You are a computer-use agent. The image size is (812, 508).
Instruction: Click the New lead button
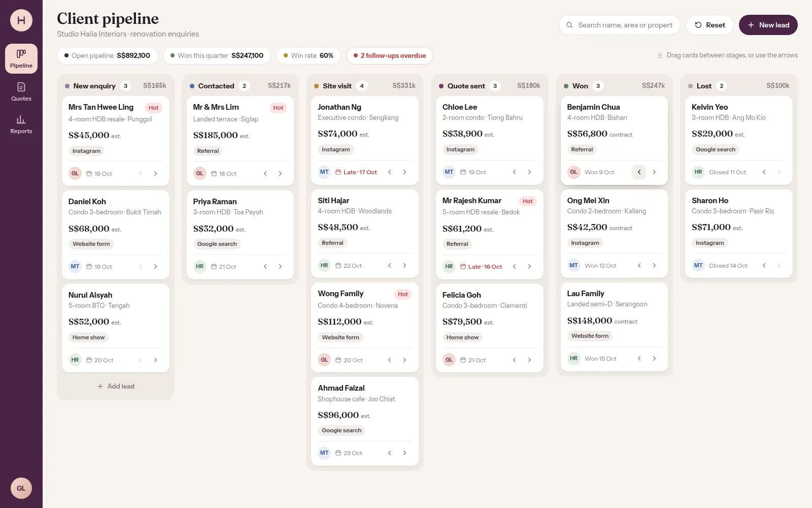pos(768,25)
